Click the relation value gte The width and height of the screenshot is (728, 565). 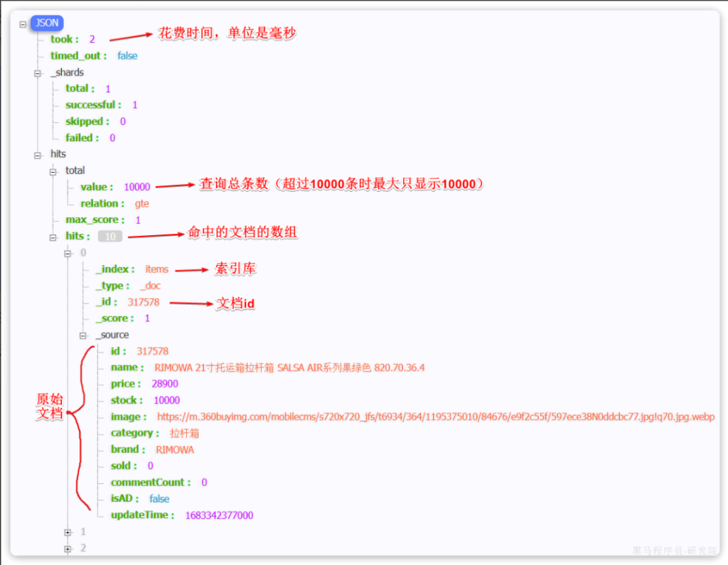tap(142, 204)
